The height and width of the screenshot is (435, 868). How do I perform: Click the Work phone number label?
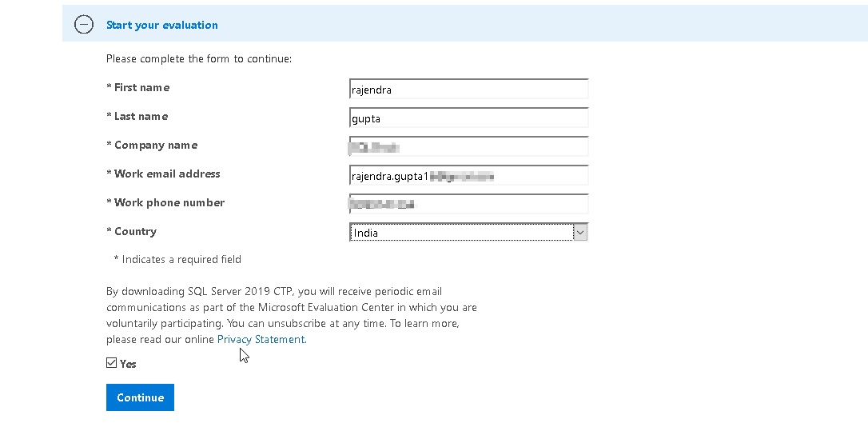(x=165, y=203)
